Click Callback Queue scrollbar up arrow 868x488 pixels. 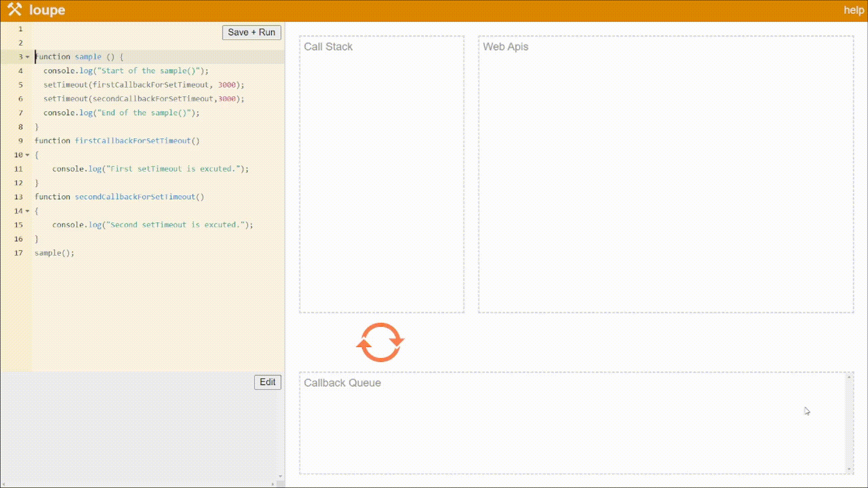click(849, 377)
